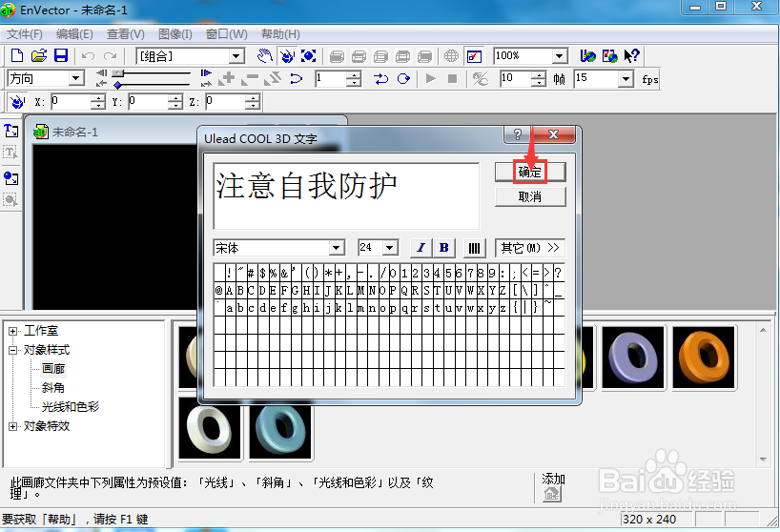Click the Add preset icon
This screenshot has height=532, width=780.
pyautogui.click(x=552, y=494)
